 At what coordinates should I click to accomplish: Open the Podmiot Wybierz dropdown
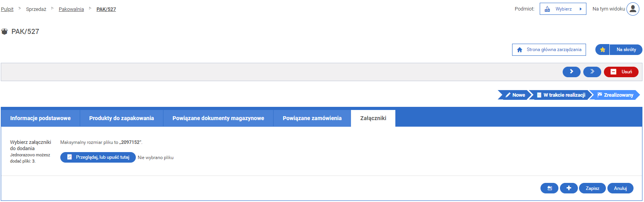563,9
